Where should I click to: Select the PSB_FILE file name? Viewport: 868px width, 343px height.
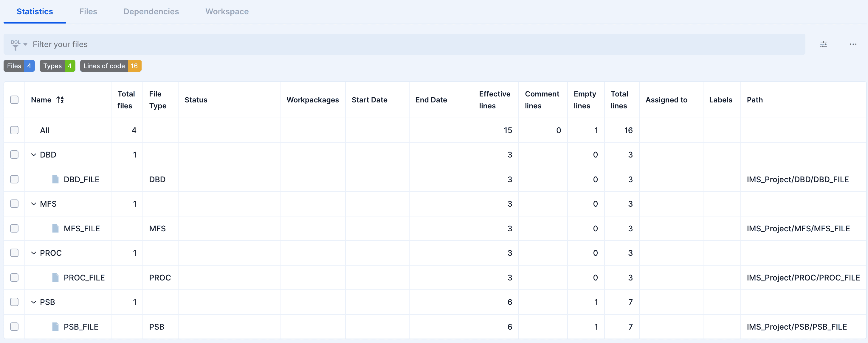pyautogui.click(x=81, y=327)
